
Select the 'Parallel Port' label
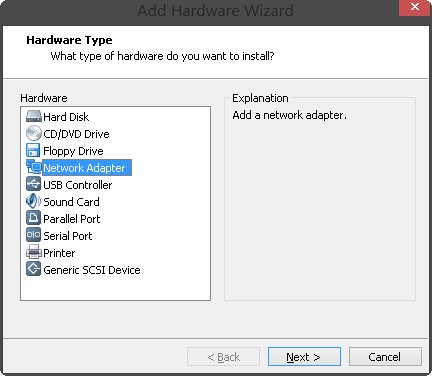72,219
